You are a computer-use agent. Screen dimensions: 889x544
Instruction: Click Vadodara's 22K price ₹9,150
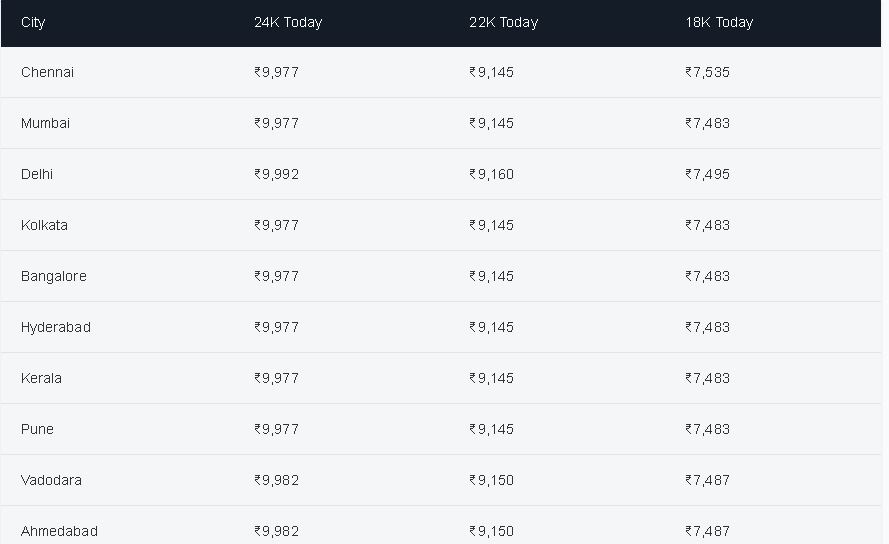[x=492, y=480]
